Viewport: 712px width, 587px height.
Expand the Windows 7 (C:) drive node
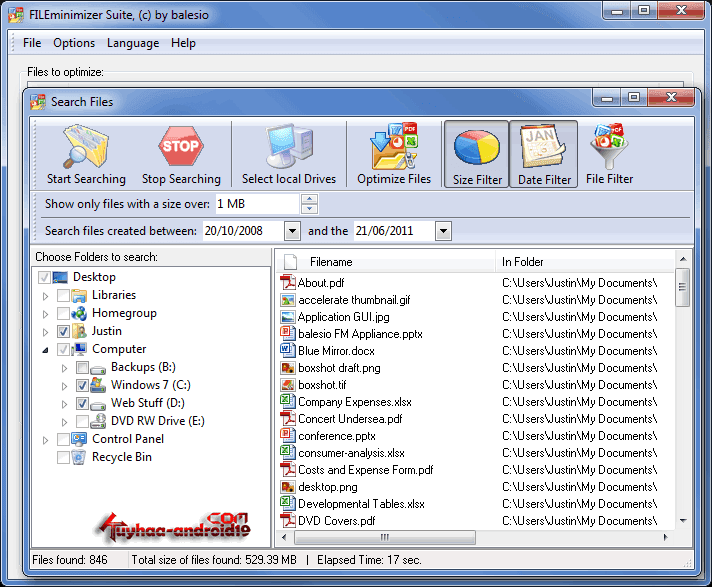tap(64, 386)
